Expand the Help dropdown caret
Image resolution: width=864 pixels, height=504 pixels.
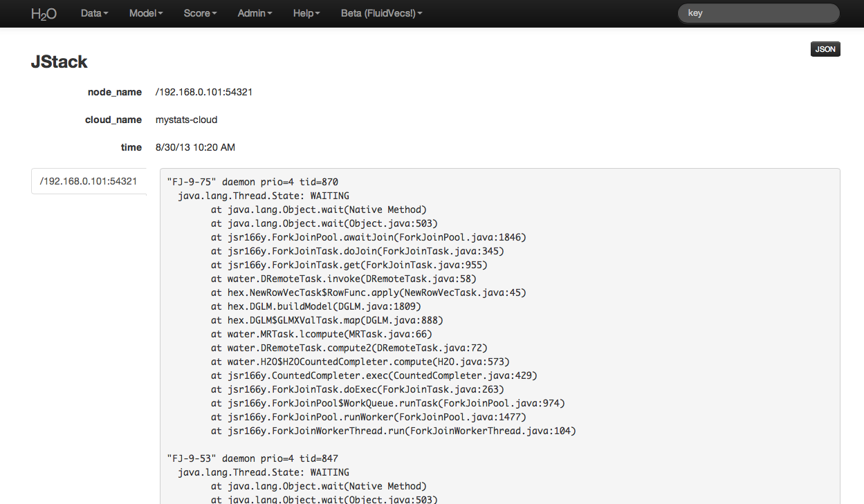click(x=319, y=13)
